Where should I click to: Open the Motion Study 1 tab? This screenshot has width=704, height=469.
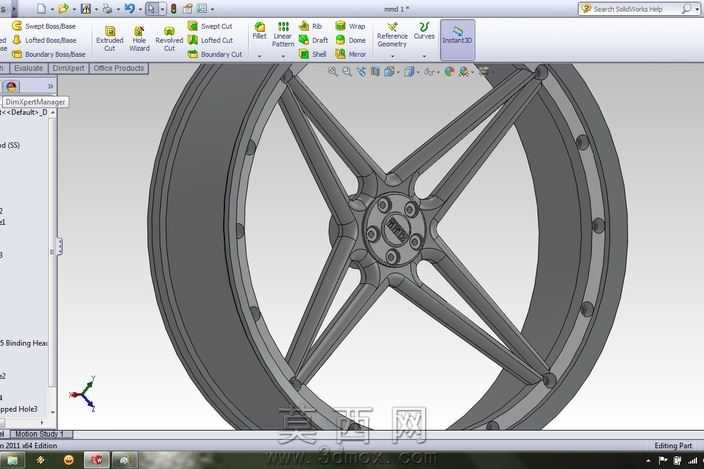pyautogui.click(x=40, y=434)
